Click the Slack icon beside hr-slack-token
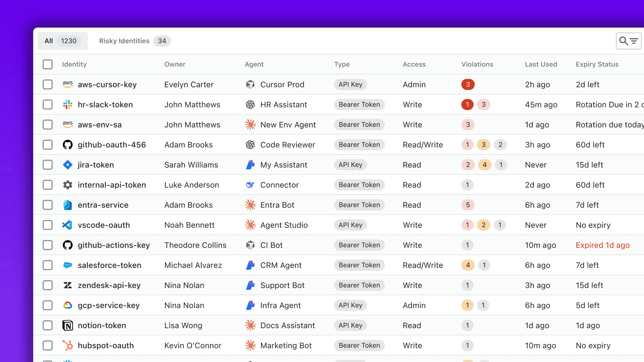 coord(68,104)
